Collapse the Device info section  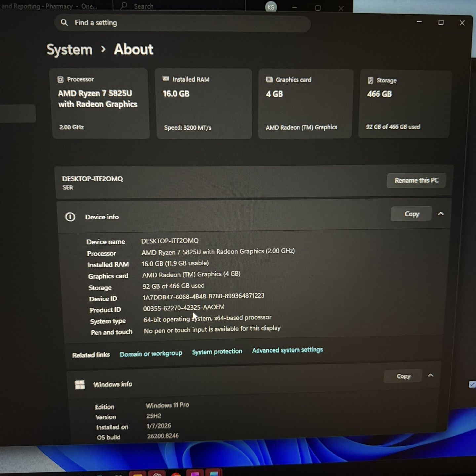[x=441, y=214]
